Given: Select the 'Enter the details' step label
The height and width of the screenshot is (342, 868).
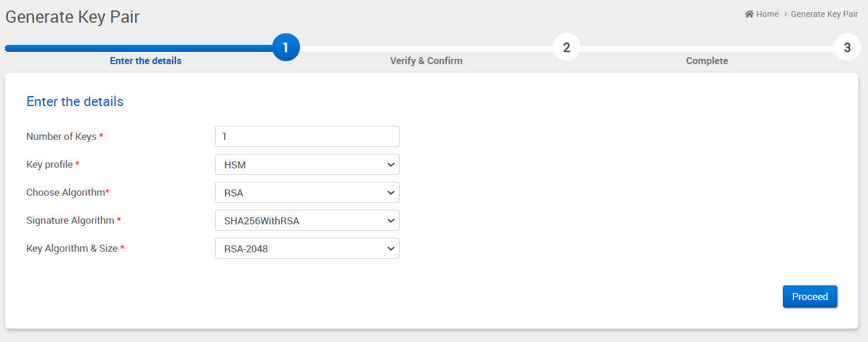Looking at the screenshot, I should pyautogui.click(x=146, y=61).
